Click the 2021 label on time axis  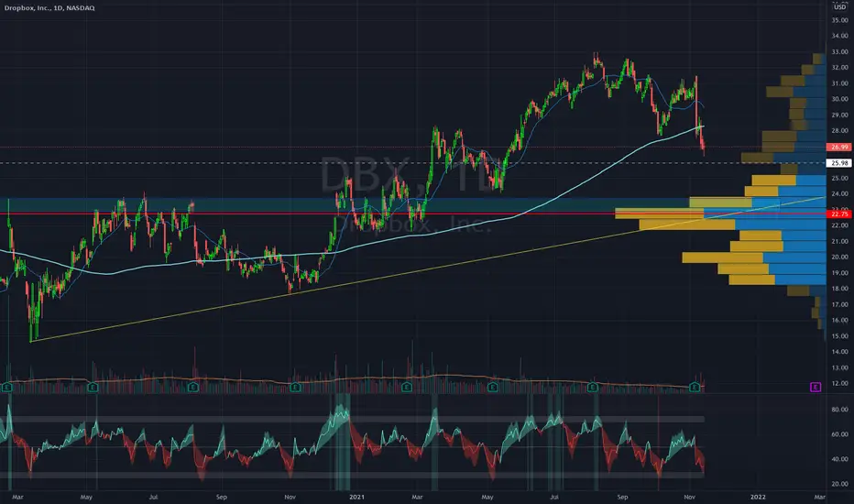click(356, 497)
